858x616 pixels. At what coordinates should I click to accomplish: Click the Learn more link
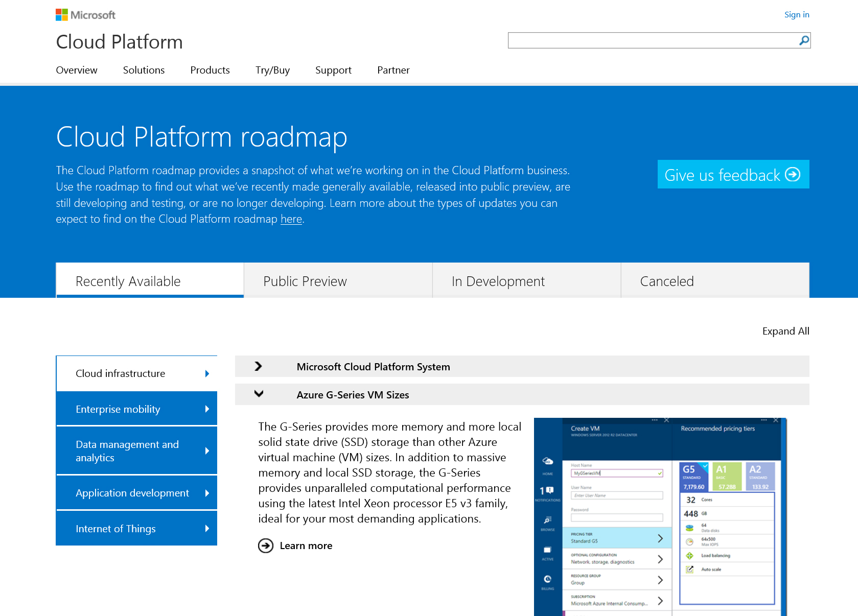tap(306, 546)
